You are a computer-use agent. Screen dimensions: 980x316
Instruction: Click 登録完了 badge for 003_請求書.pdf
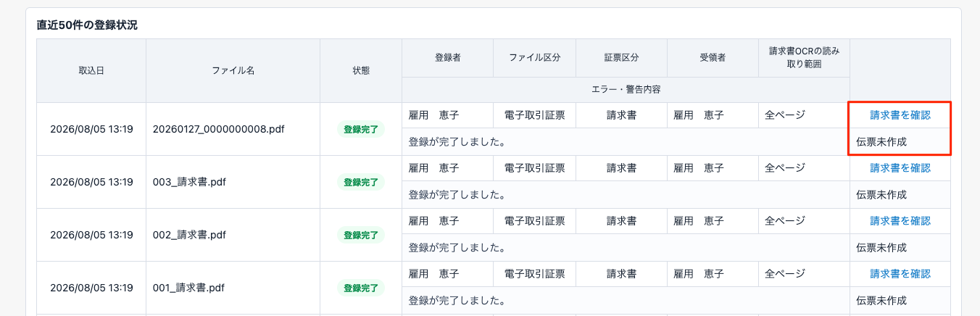(361, 183)
